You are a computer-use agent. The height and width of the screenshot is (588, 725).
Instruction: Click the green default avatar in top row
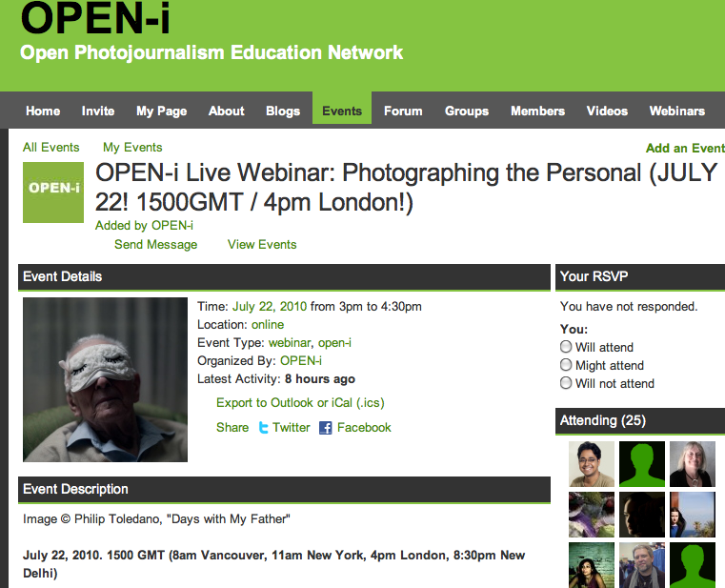coord(642,463)
